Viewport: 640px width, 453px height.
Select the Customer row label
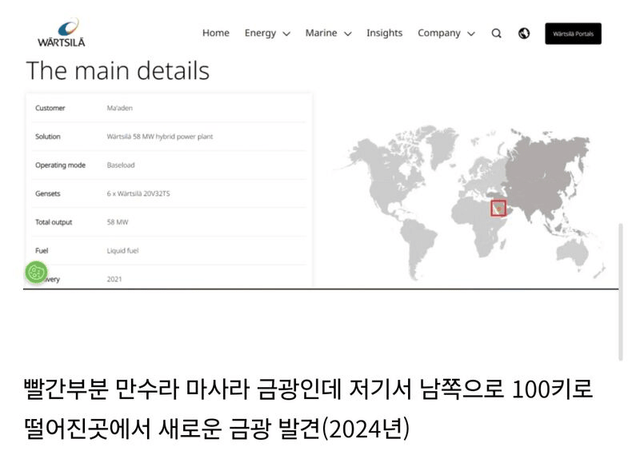click(x=50, y=108)
